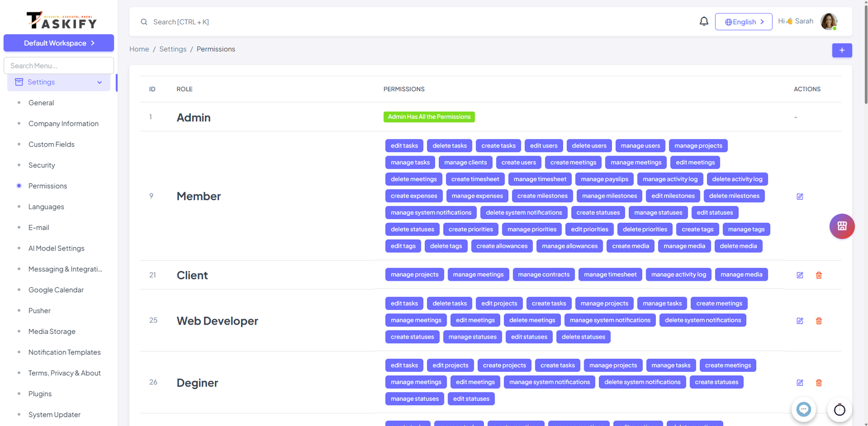Click Member's delete users tag
This screenshot has height=426, width=868.
[589, 146]
